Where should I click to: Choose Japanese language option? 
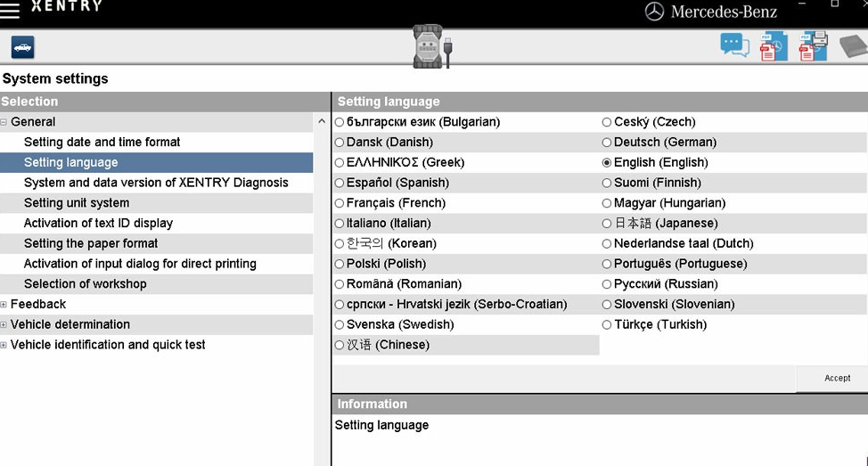click(x=607, y=224)
